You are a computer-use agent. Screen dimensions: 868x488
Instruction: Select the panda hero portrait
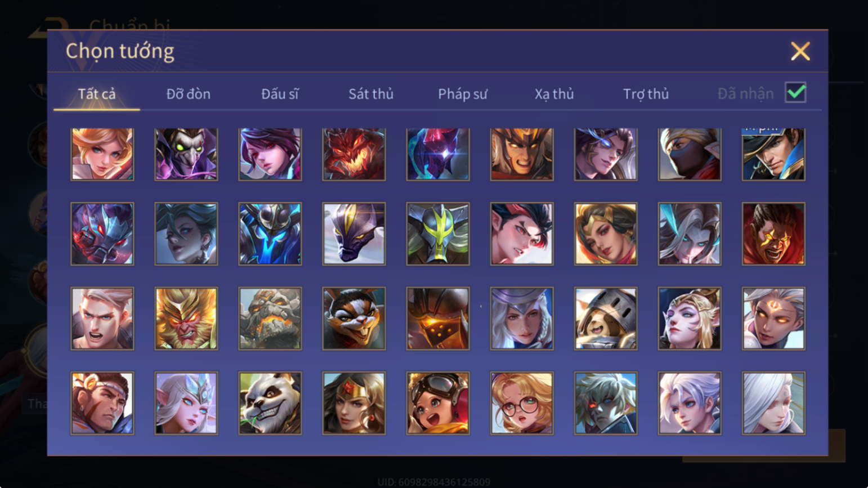click(270, 403)
